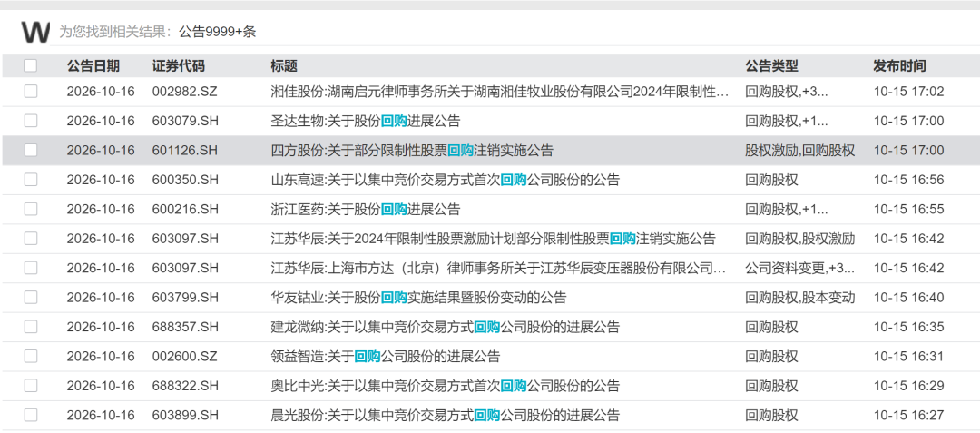
Task: Click security code 601126.SH
Action: 185,151
